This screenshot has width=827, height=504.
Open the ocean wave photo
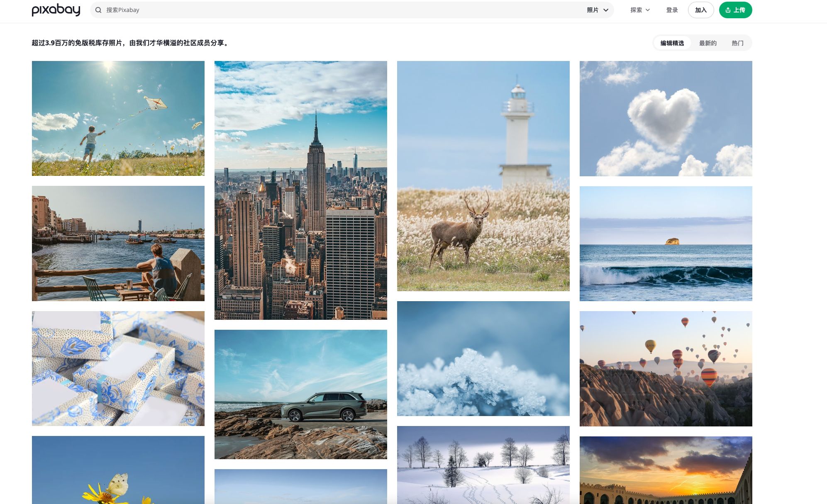666,243
